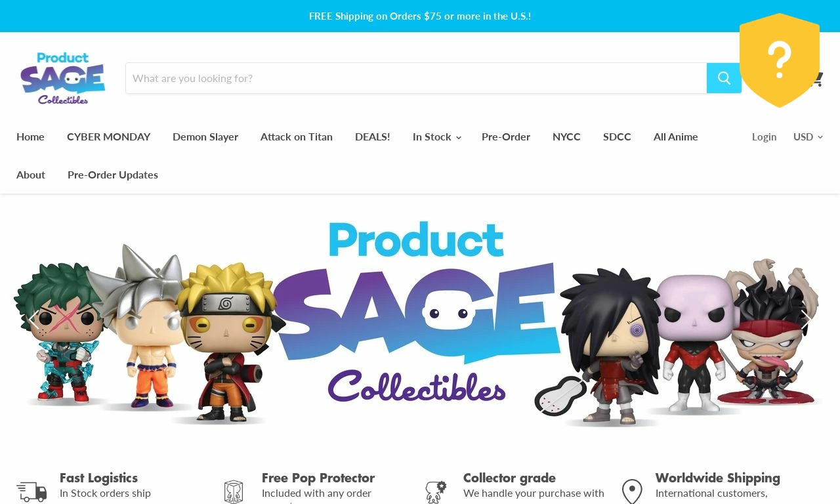This screenshot has width=840, height=504.
Task: Open the USD currency selector
Action: 808,136
